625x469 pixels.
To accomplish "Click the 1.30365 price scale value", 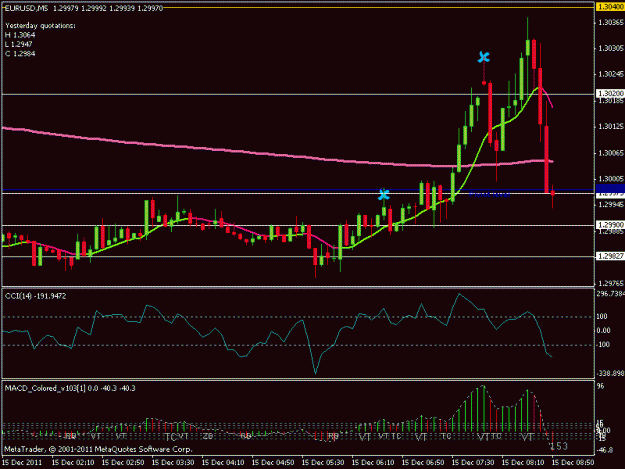I will coord(611,23).
